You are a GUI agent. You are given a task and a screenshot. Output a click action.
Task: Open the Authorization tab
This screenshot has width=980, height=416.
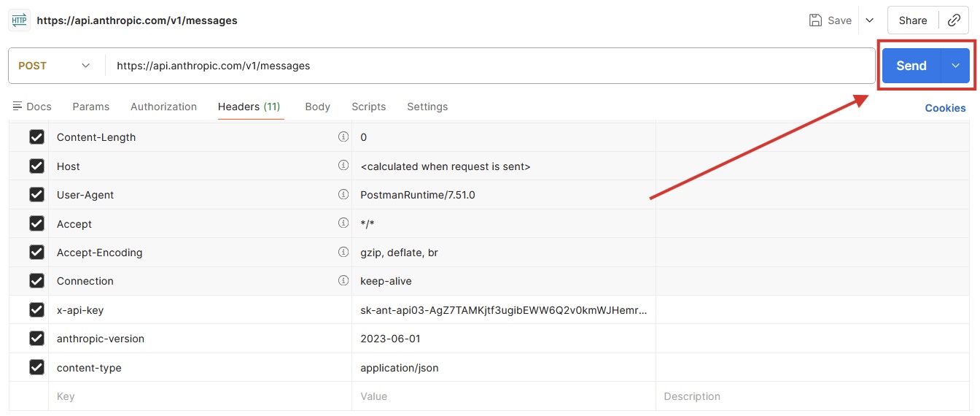(x=163, y=107)
